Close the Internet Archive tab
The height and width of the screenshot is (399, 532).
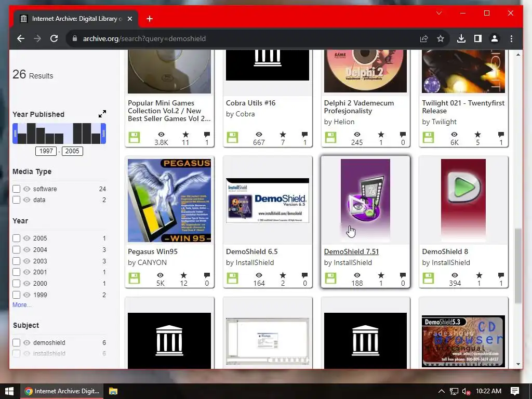[129, 19]
